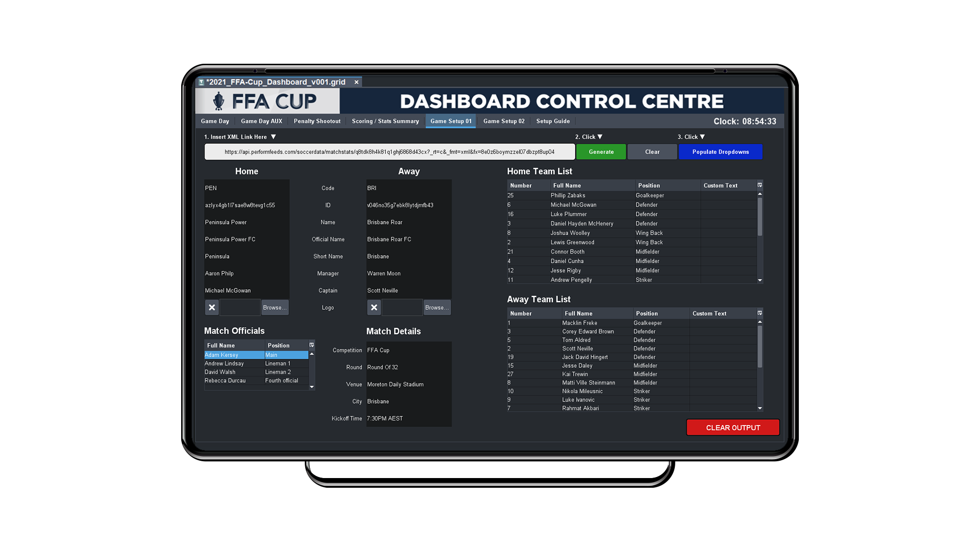Screen dimensions: 980x551
Task: Select the Penalty Shootout tab
Action: [316, 121]
